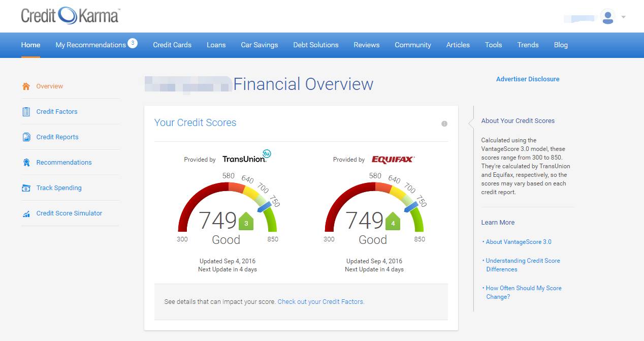The width and height of the screenshot is (644, 341).
Task: Click the Credit Reports page icon
Action: [x=26, y=137]
